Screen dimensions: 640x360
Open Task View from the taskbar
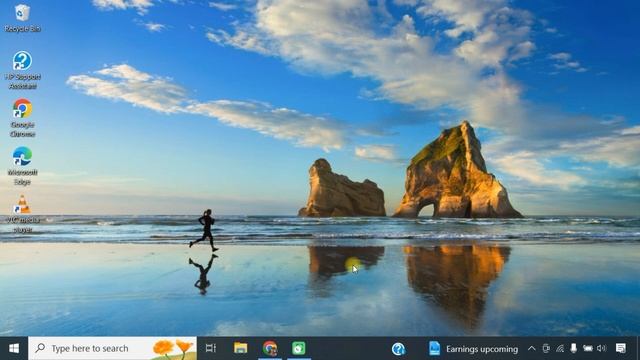pos(211,348)
